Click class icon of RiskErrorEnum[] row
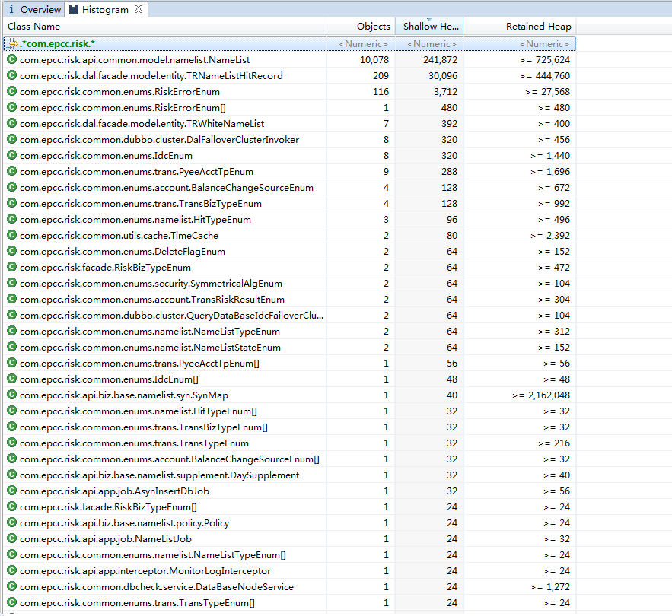672x616 pixels. [x=12, y=107]
